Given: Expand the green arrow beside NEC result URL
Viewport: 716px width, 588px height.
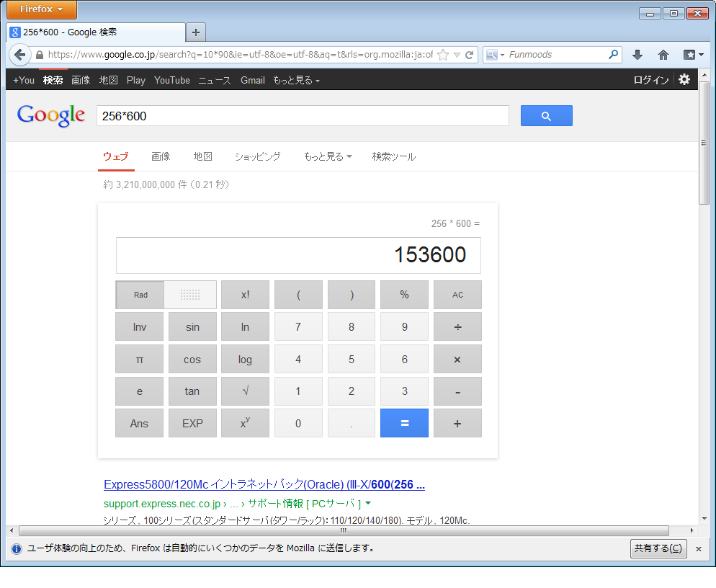Looking at the screenshot, I should tap(368, 502).
